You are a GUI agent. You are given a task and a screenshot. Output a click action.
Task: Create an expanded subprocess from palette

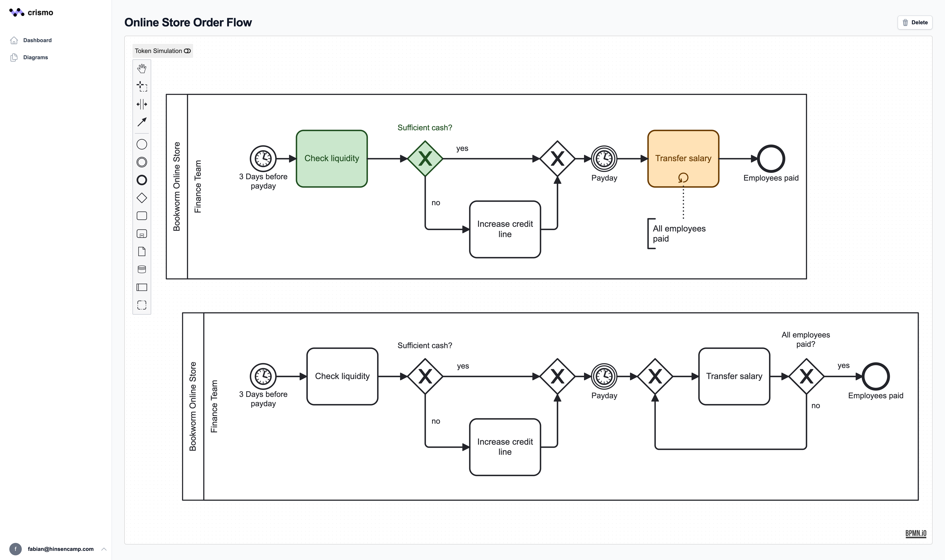point(142,234)
